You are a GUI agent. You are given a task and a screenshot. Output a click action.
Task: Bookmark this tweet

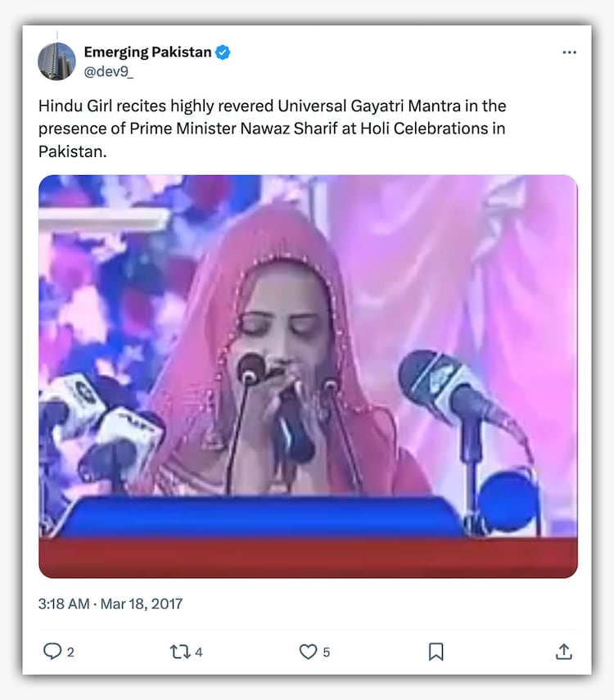436,652
